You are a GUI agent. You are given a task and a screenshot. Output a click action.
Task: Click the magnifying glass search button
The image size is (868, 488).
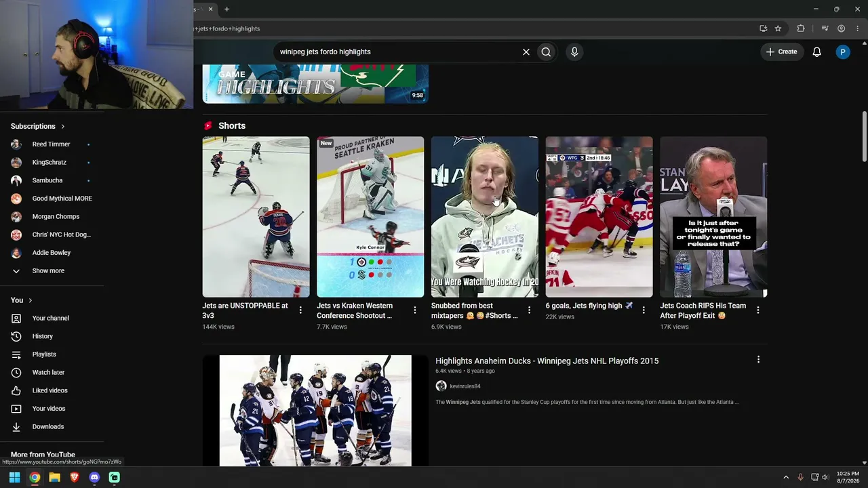pos(546,52)
